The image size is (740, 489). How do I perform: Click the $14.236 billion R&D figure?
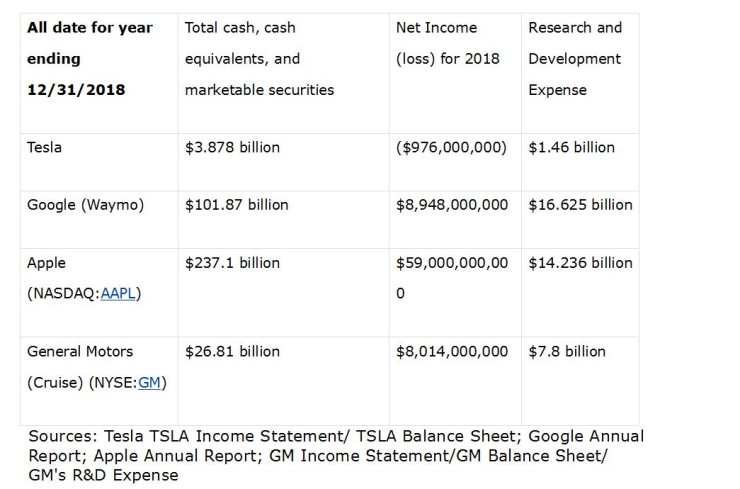pyautogui.click(x=580, y=263)
